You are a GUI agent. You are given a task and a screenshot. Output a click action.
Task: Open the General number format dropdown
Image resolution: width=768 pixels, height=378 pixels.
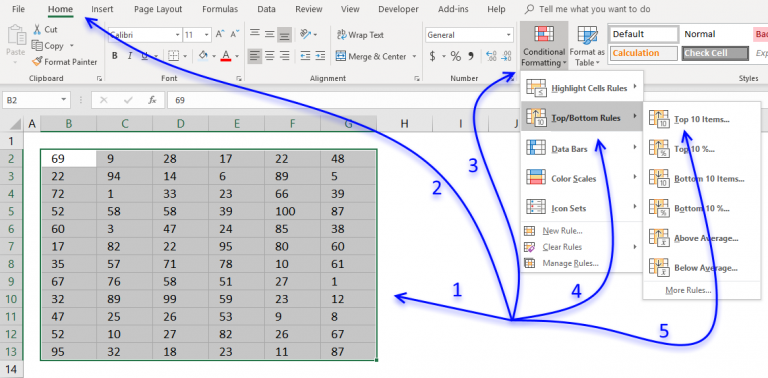(508, 35)
